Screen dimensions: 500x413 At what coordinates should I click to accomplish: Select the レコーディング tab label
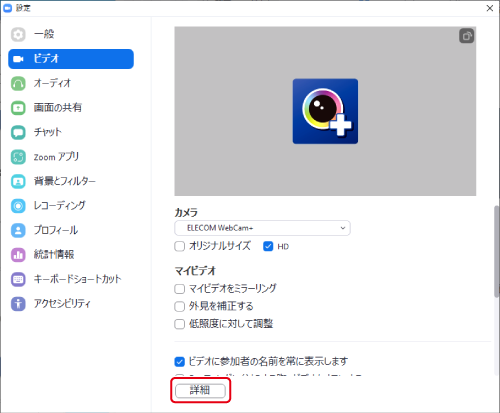coord(60,205)
